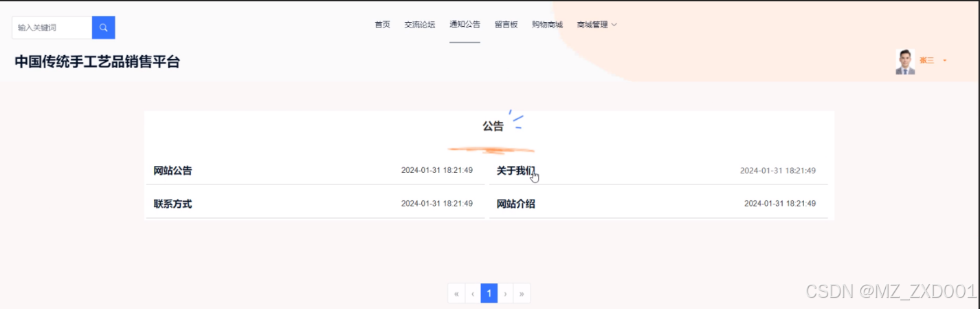The image size is (980, 309).
Task: Select page 1 in pagination
Action: click(489, 294)
